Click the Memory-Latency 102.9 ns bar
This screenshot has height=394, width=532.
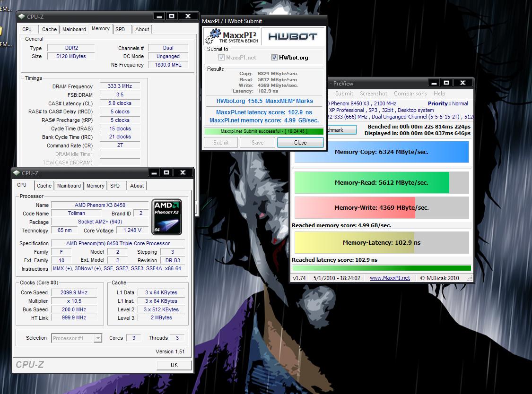click(381, 242)
